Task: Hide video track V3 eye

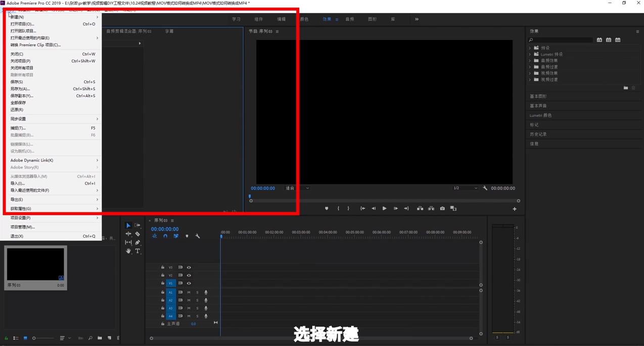Action: point(189,268)
